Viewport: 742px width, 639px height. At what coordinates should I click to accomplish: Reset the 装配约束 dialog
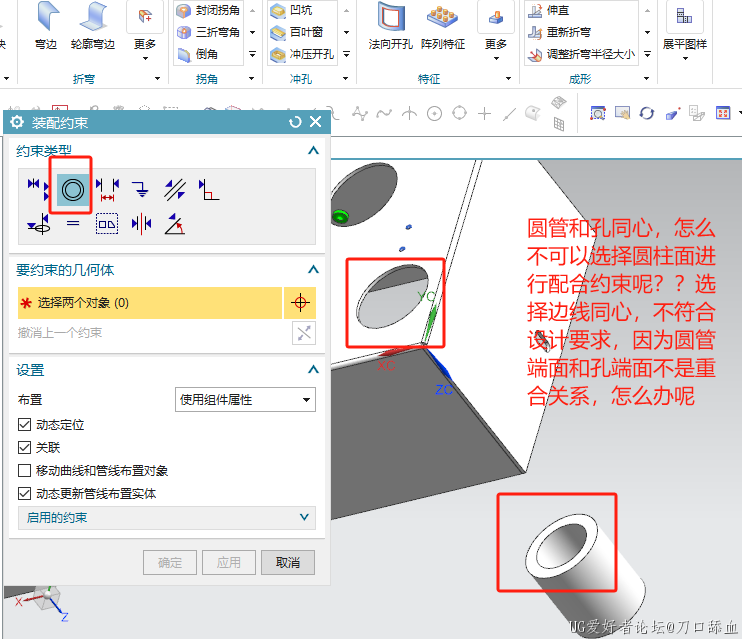(295, 122)
